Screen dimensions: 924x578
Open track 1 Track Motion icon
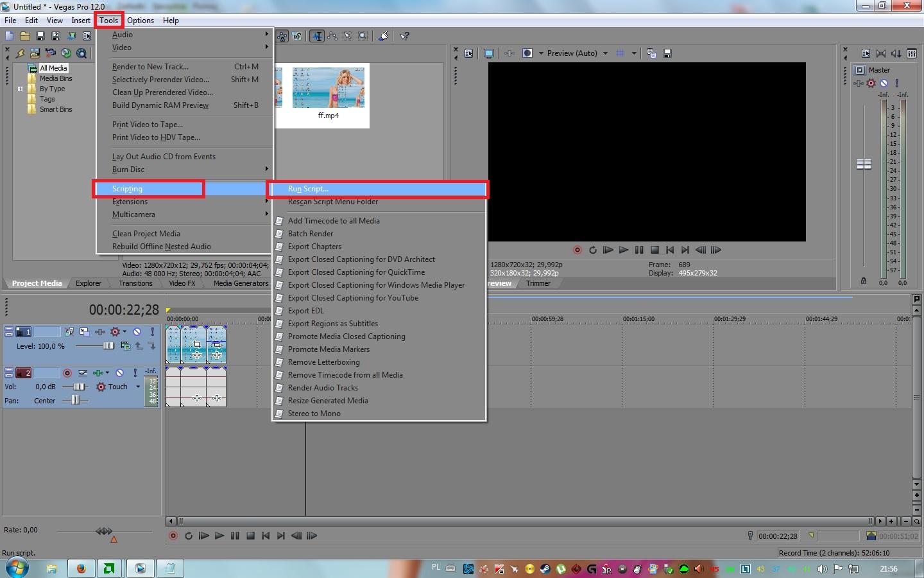pos(84,331)
